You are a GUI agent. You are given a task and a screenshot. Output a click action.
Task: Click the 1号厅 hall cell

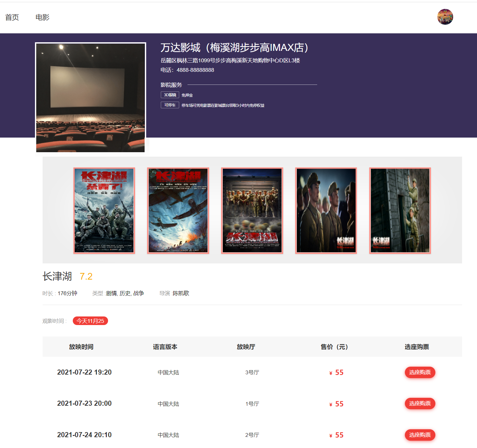click(x=252, y=404)
